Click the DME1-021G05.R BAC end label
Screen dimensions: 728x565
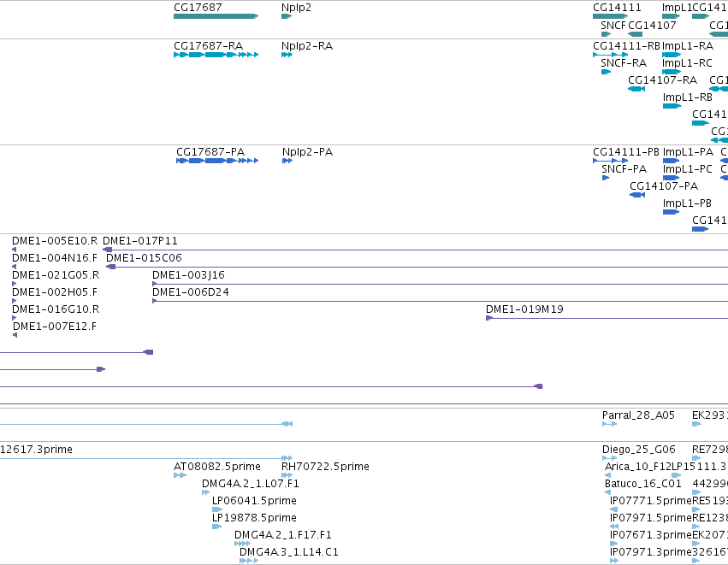[x=56, y=275]
